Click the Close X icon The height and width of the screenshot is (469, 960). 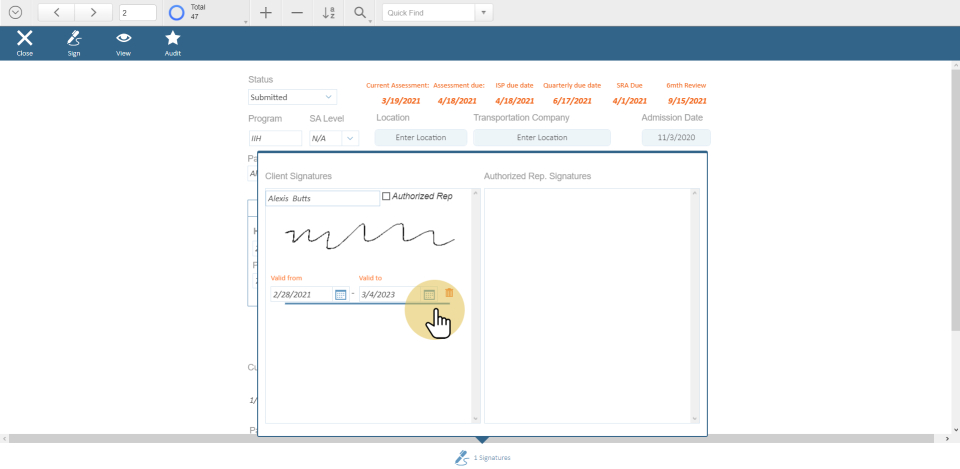click(x=25, y=39)
